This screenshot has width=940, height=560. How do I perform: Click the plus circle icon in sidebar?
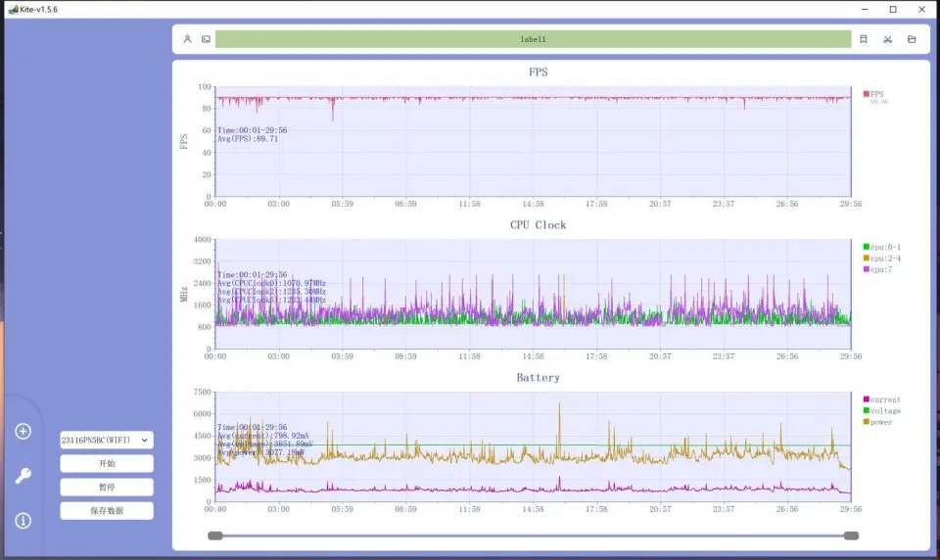click(x=23, y=432)
